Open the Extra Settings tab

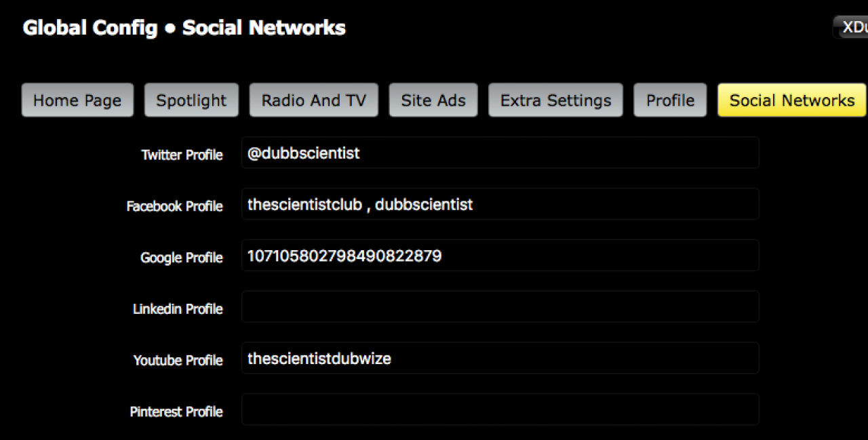click(x=555, y=100)
